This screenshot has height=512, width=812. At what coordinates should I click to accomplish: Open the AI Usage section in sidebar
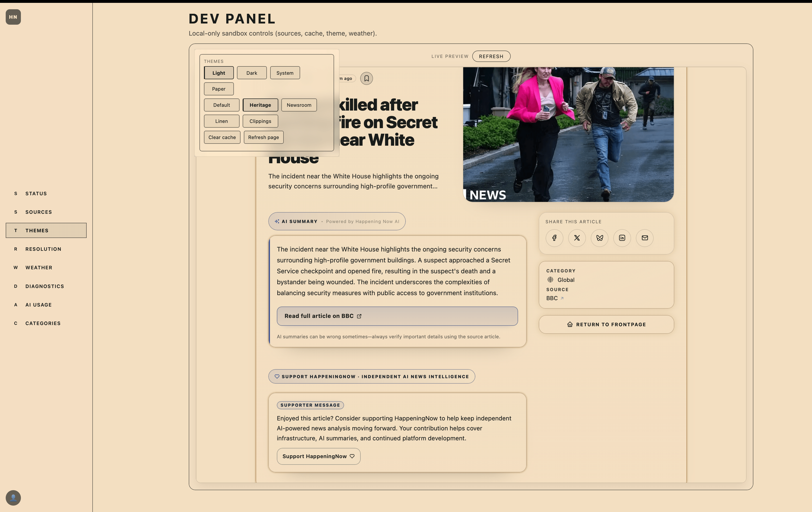46,305
